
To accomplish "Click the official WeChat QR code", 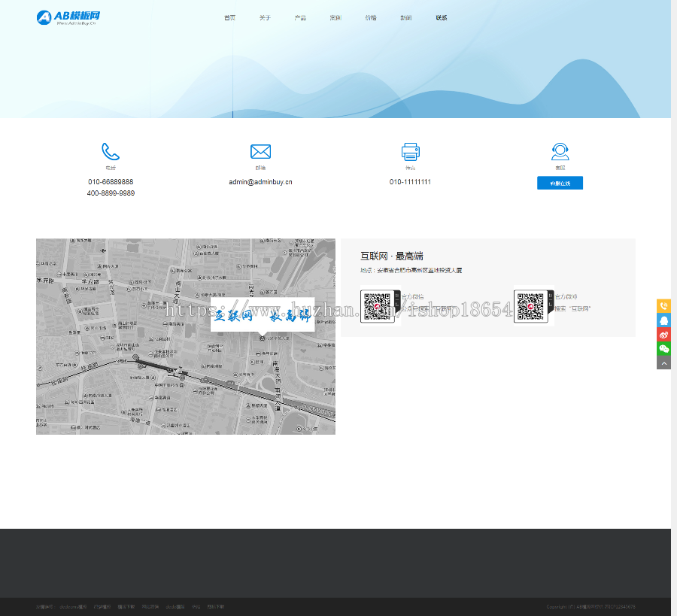I will click(x=381, y=306).
